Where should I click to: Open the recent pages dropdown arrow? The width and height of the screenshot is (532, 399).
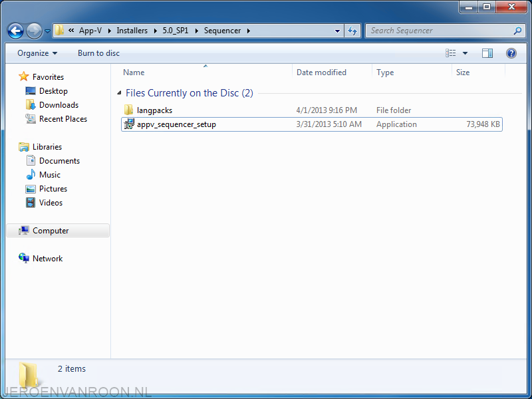point(47,31)
